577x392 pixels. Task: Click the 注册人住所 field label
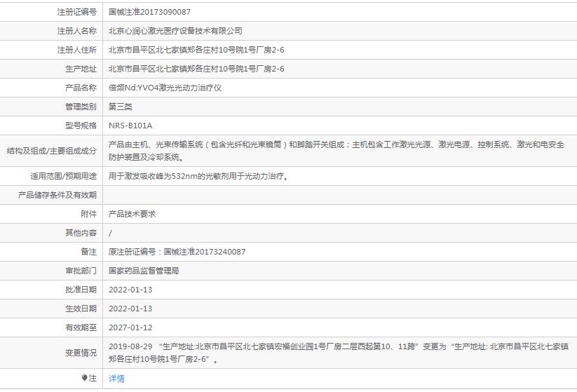(77, 50)
